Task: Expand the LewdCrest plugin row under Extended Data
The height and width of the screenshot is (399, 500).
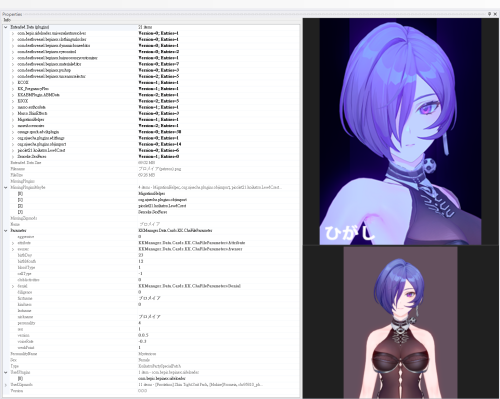Action: pos(13,150)
